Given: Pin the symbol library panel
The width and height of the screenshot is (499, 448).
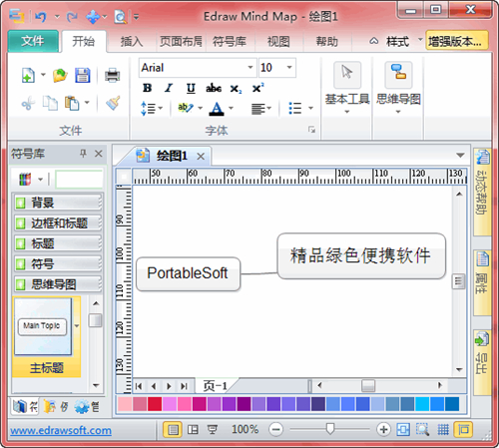Looking at the screenshot, I should (83, 154).
